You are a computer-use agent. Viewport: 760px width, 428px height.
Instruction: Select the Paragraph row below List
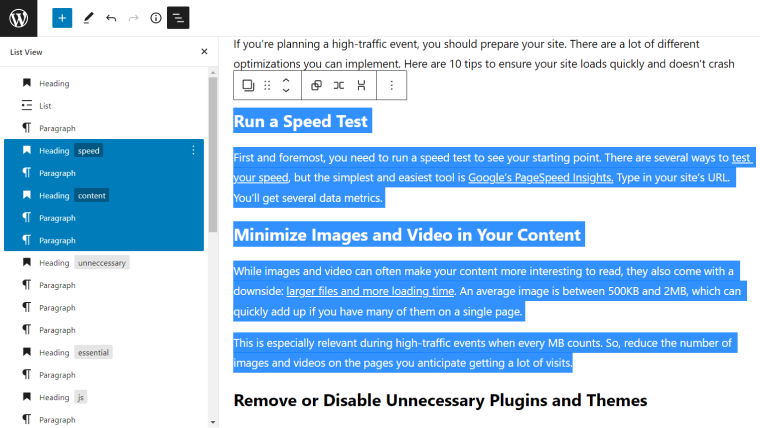click(x=104, y=128)
